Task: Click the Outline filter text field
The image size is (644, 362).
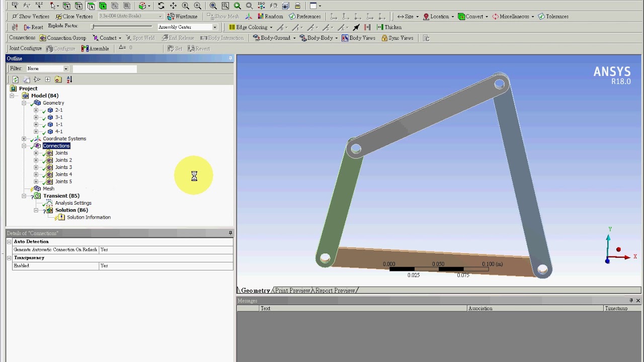Action: [x=105, y=68]
